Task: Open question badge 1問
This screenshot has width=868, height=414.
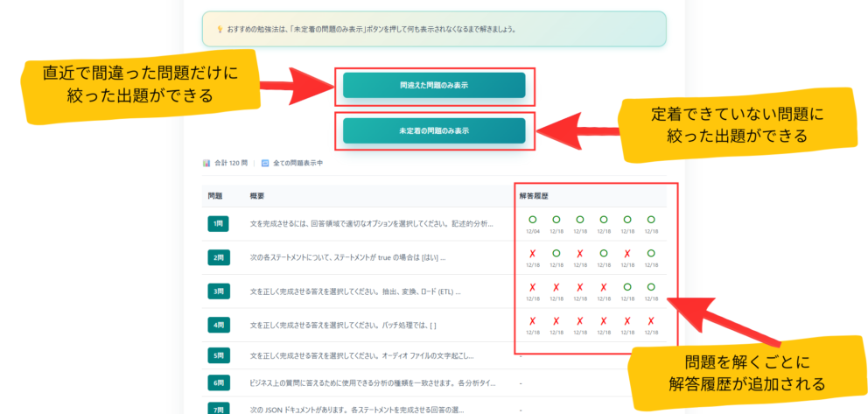Action: pyautogui.click(x=218, y=224)
